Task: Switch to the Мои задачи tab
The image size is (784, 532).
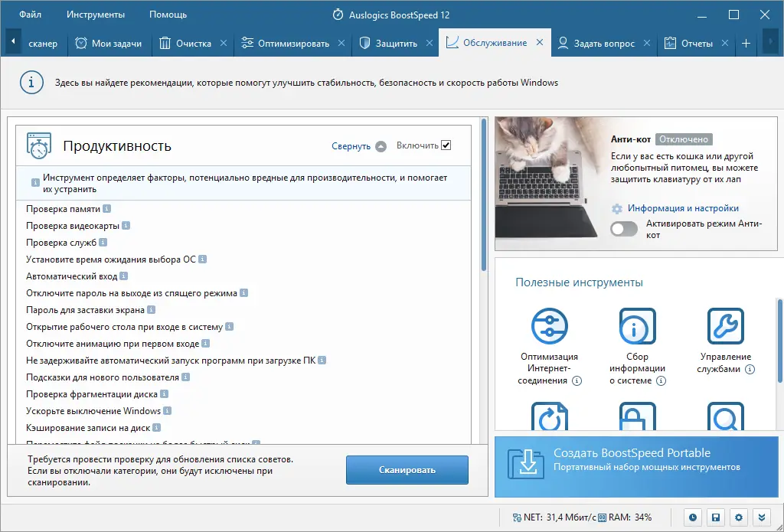Action: tap(109, 44)
